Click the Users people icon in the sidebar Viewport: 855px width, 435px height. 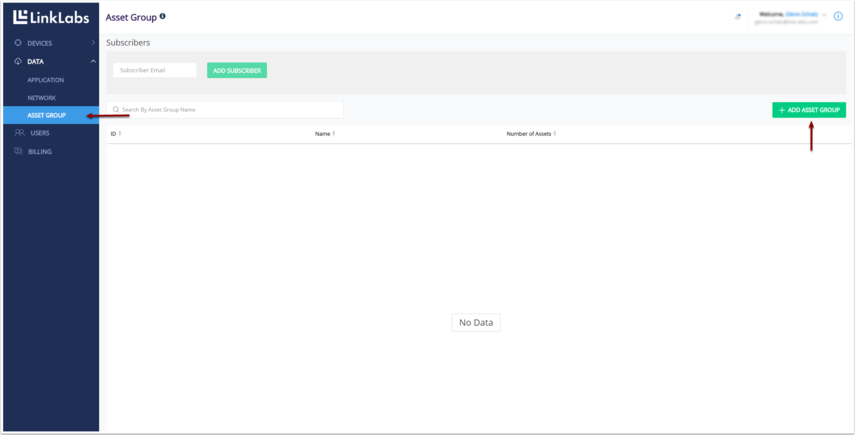pos(19,133)
